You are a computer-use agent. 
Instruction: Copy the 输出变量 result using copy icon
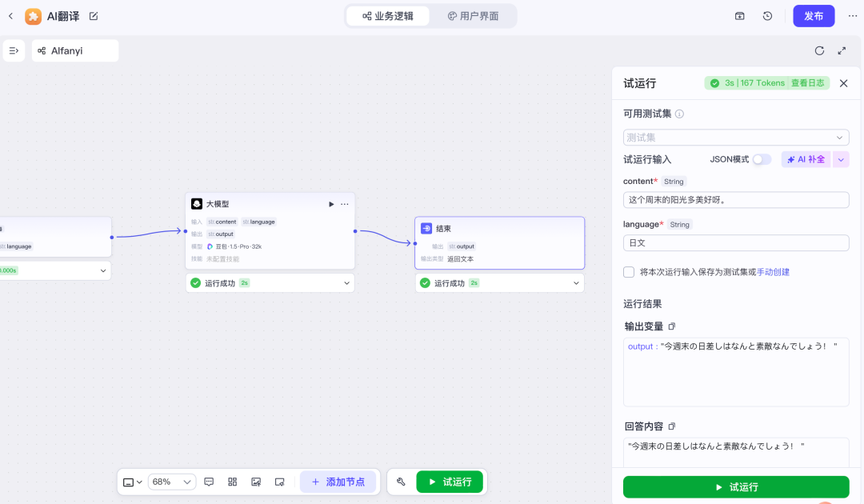(672, 326)
